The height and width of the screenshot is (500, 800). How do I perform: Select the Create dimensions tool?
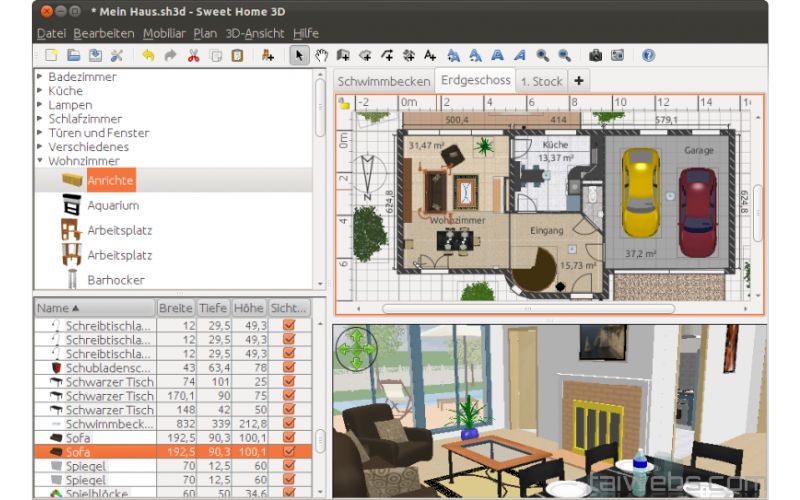click(x=409, y=56)
